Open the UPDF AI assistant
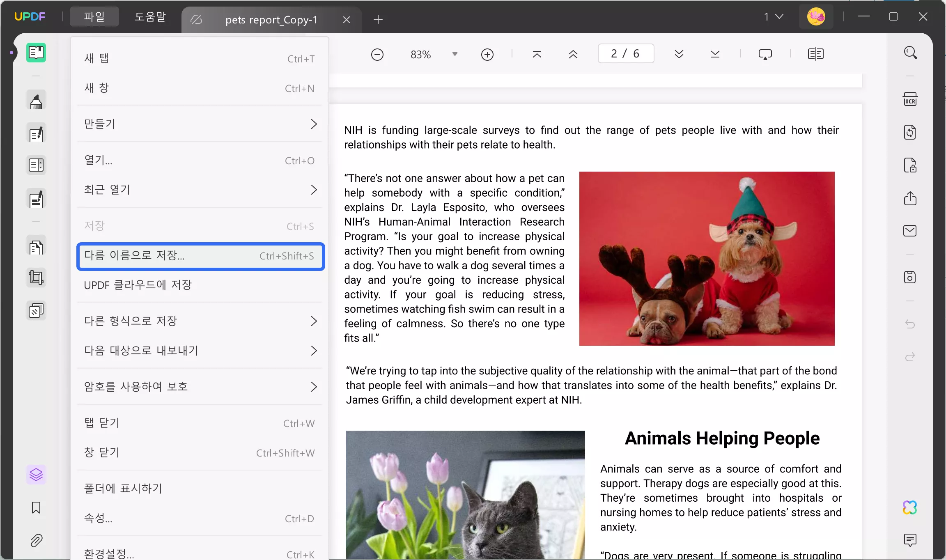Screen dimensions: 946x560 (x=910, y=507)
